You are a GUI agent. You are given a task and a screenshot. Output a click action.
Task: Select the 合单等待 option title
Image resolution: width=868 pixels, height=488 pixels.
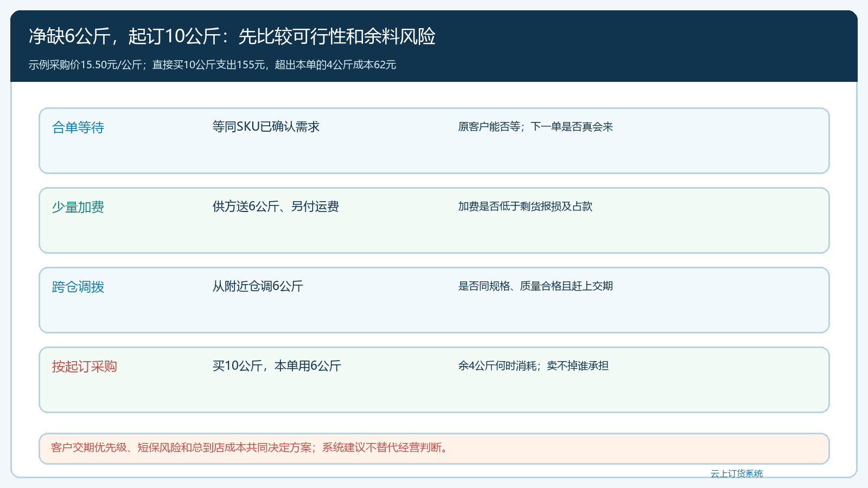(x=78, y=127)
